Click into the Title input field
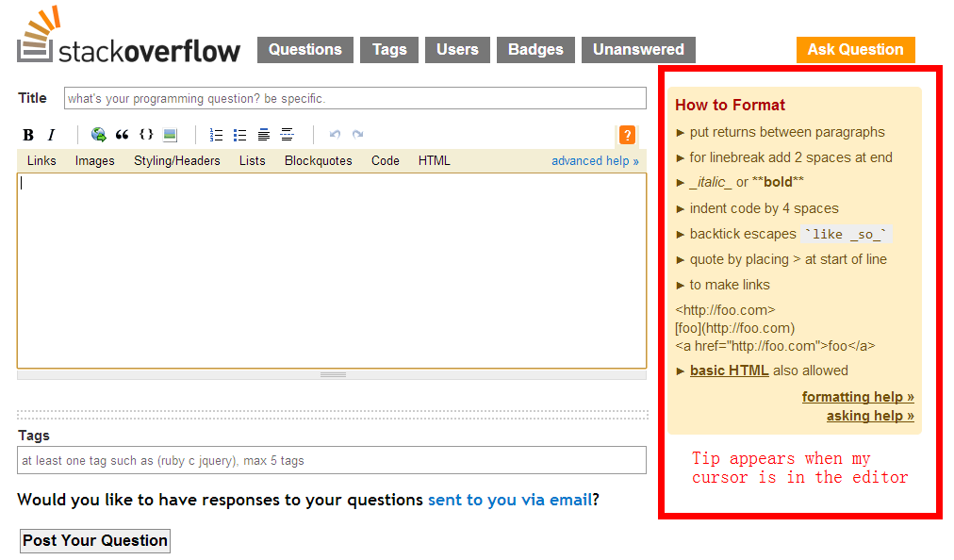954x560 pixels. 354,98
